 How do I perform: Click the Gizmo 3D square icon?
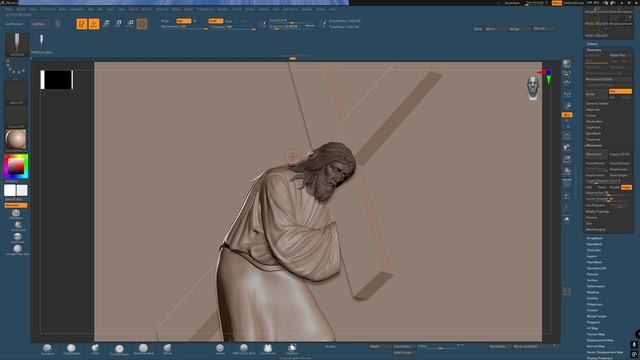[x=142, y=24]
